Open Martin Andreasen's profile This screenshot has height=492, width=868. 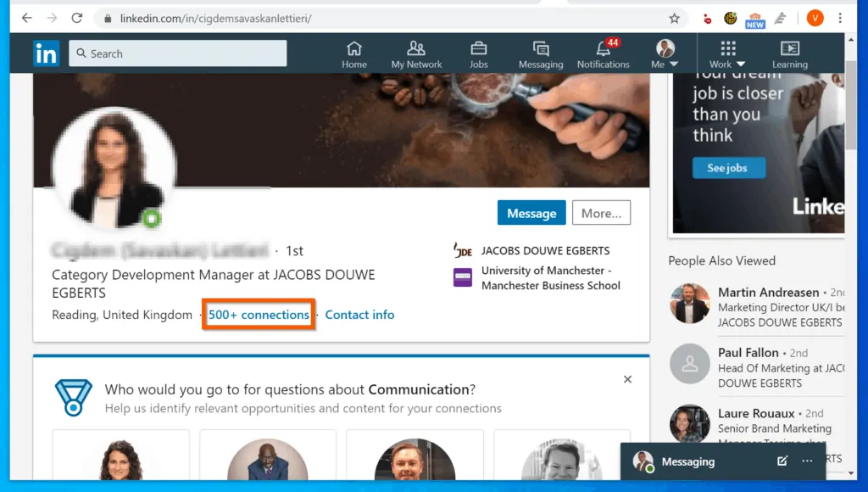click(768, 293)
